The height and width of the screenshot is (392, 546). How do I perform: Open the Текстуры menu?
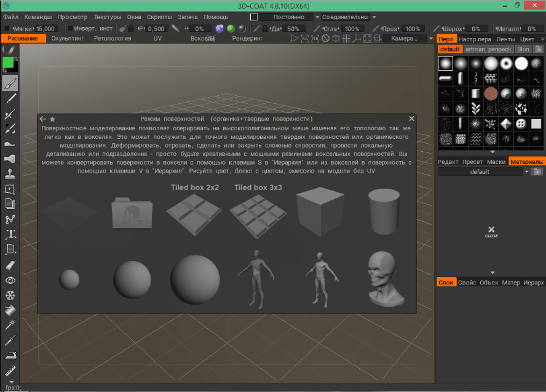pyautogui.click(x=108, y=17)
